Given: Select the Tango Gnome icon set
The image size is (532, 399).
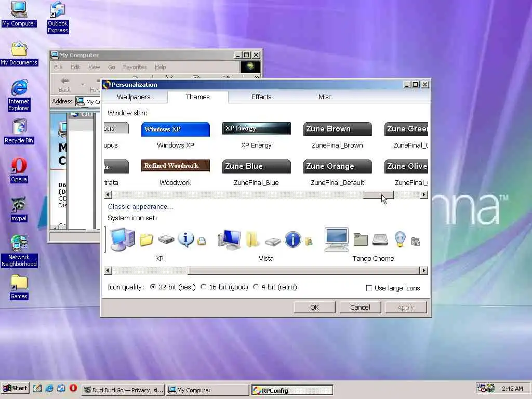Looking at the screenshot, I should pos(373,244).
